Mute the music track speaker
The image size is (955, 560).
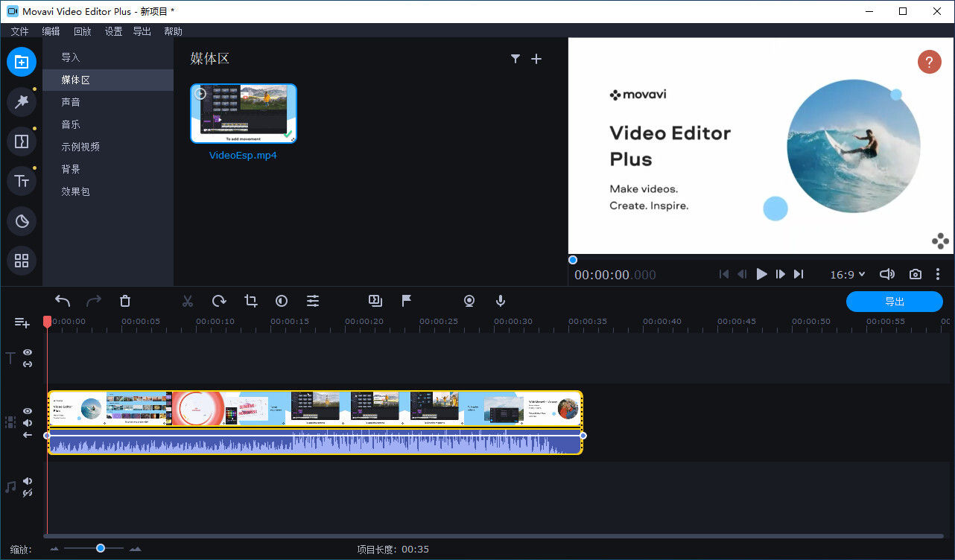click(28, 481)
